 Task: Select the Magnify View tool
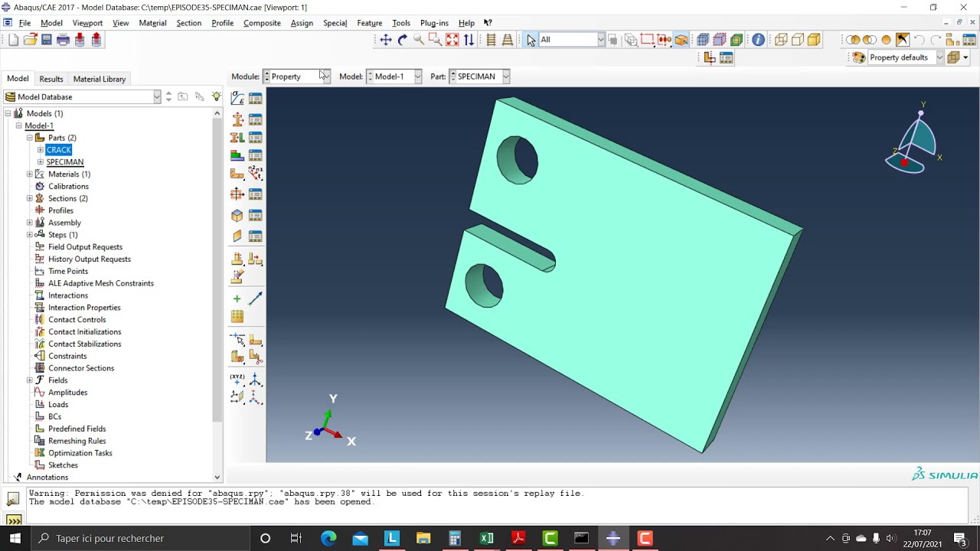click(419, 40)
